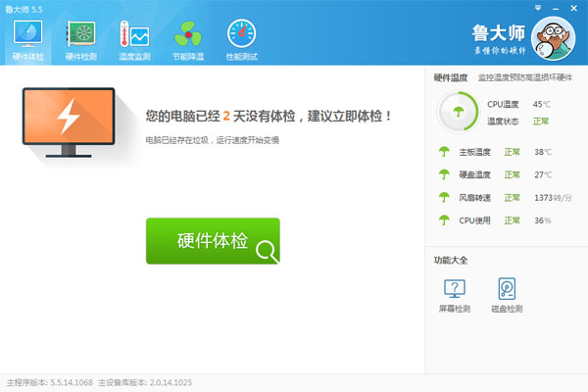The width and height of the screenshot is (588, 392).
Task: Open the 硬件检测 circuit board icon
Action: pyautogui.click(x=81, y=33)
